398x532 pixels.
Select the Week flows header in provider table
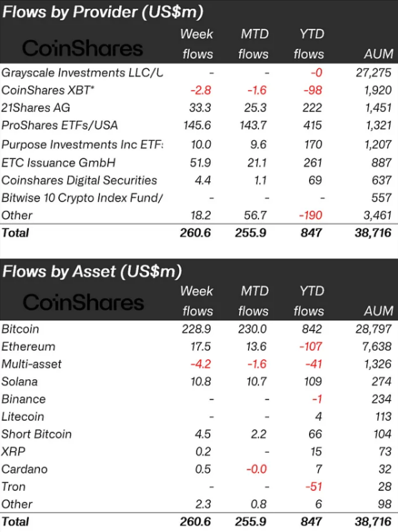[x=198, y=44]
